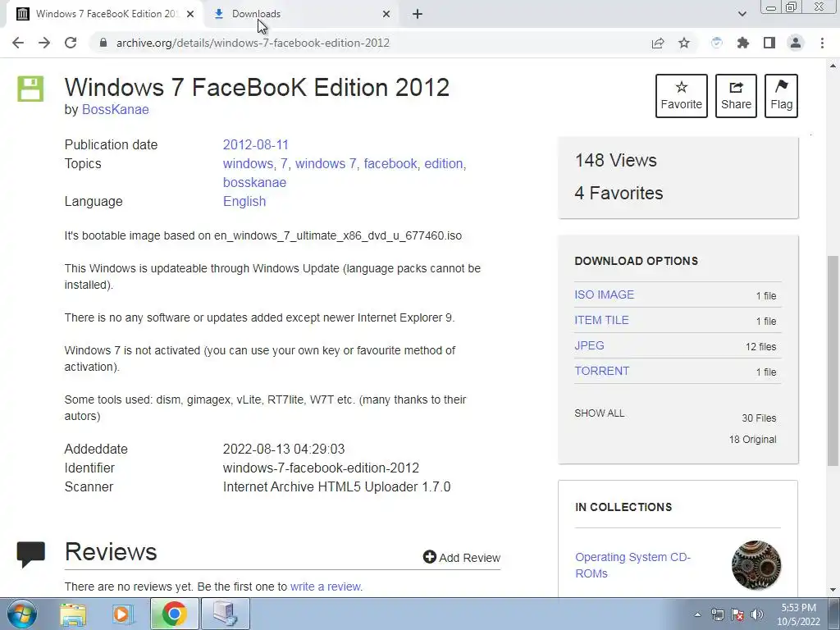Screen dimensions: 840x630
Task: Download the ISO IMAGE option
Action: [x=605, y=294]
